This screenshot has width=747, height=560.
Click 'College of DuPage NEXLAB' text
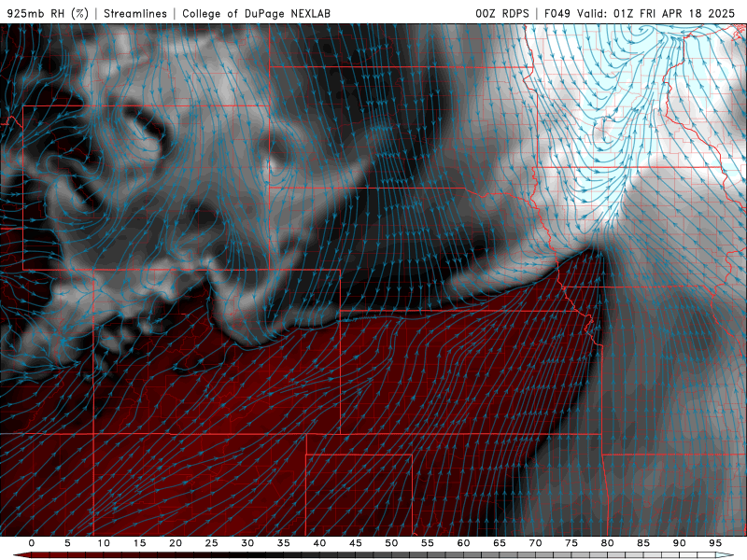256,13
